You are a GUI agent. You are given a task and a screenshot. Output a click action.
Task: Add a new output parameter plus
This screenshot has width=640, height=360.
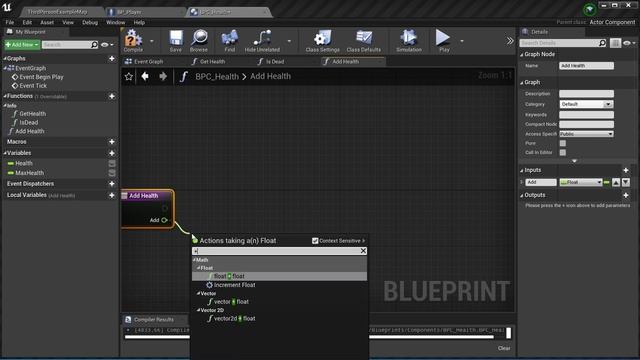[626, 195]
